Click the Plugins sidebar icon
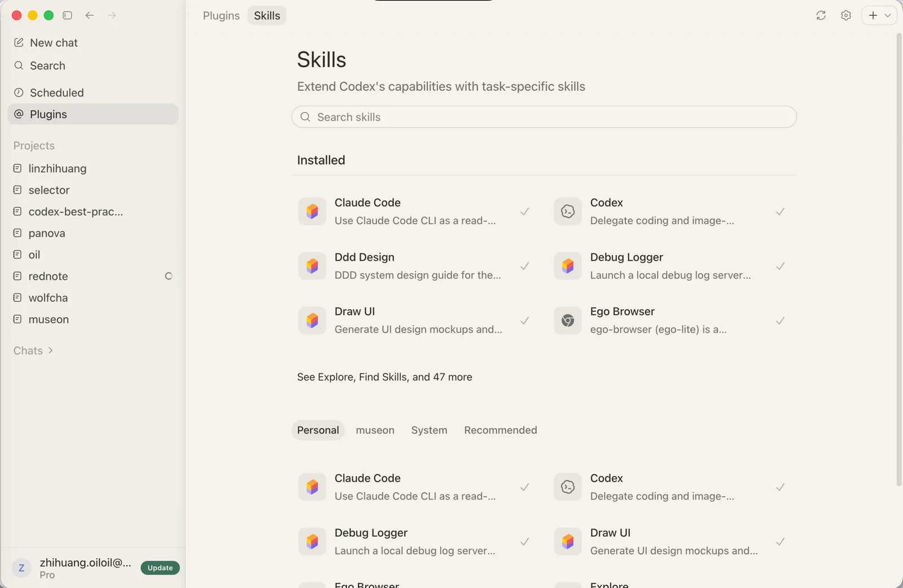The image size is (903, 588). tap(19, 114)
